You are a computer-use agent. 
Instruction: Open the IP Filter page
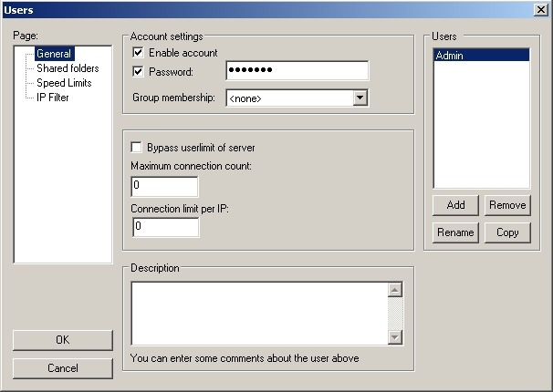click(x=53, y=98)
